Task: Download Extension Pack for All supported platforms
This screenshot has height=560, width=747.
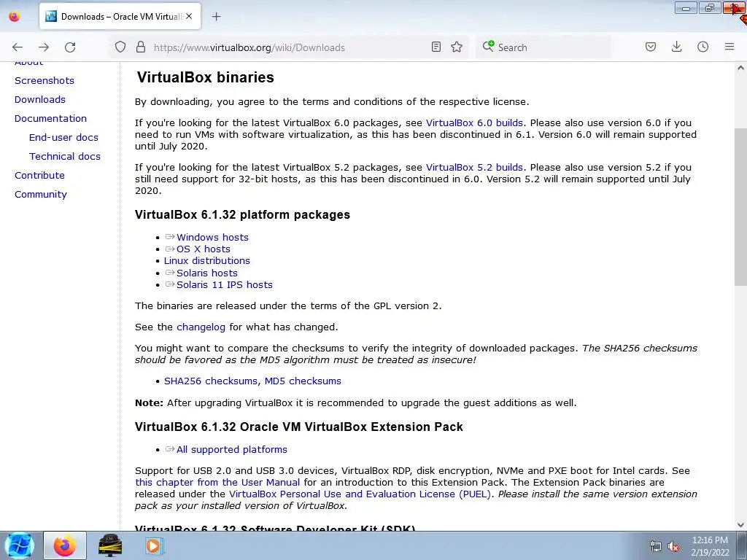Action: (231, 449)
